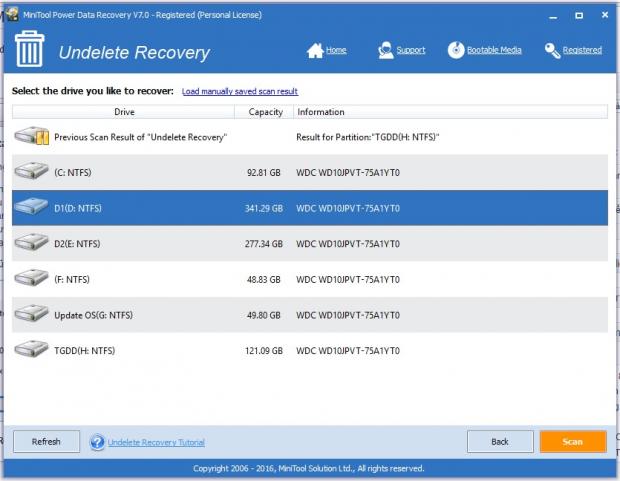This screenshot has width=620, height=481.
Task: Click the Home house icon
Action: 315,50
